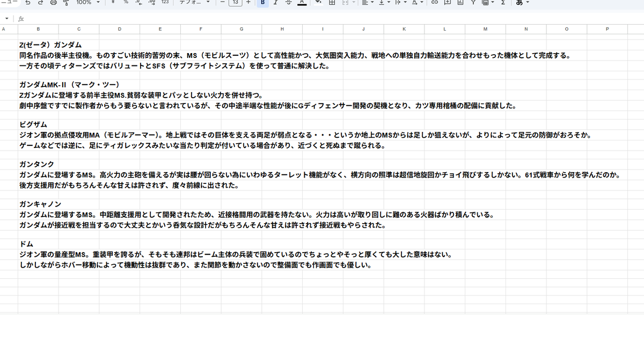Open the 123 number format menu

pos(165,3)
